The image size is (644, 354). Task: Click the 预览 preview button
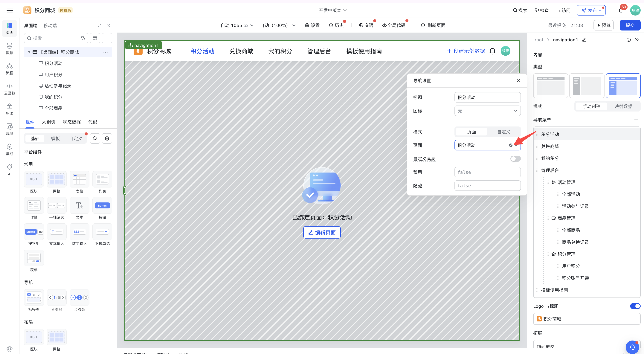[x=604, y=25]
